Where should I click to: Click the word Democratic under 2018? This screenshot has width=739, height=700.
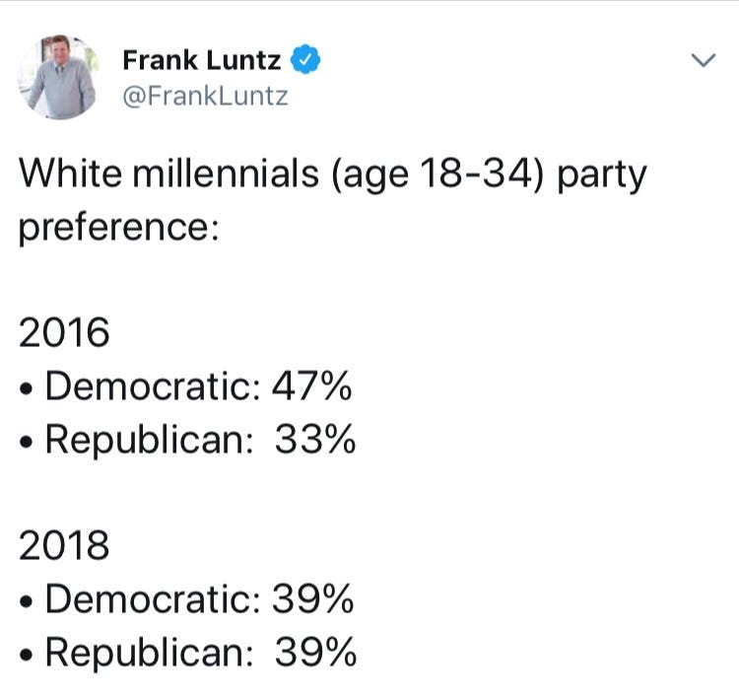click(x=153, y=598)
